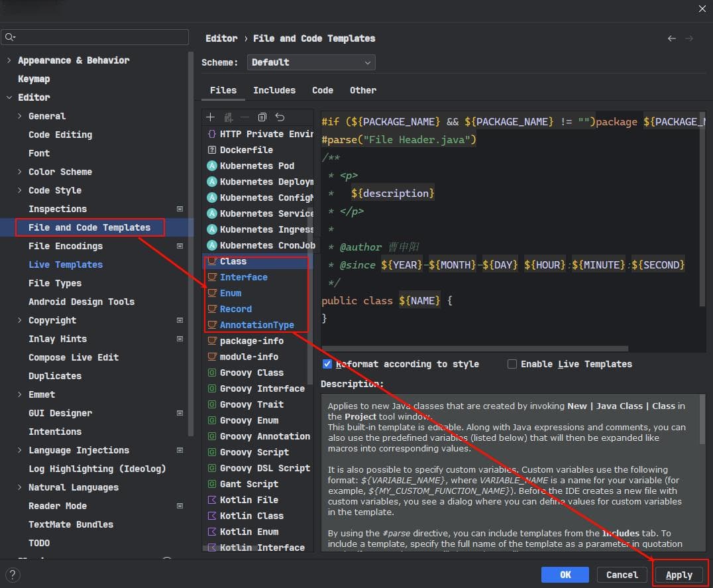Open the Keymap settings page
This screenshot has height=588, width=713.
pyautogui.click(x=34, y=79)
